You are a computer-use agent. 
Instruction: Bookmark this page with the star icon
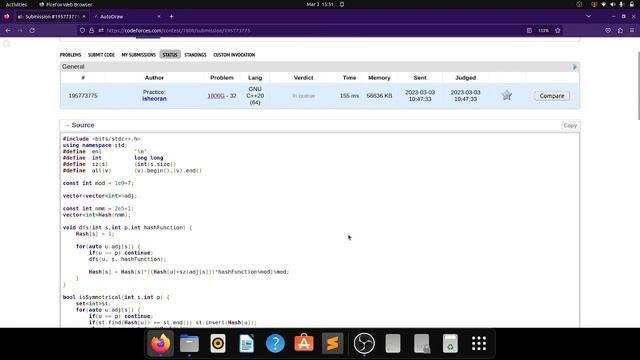pyautogui.click(x=558, y=31)
